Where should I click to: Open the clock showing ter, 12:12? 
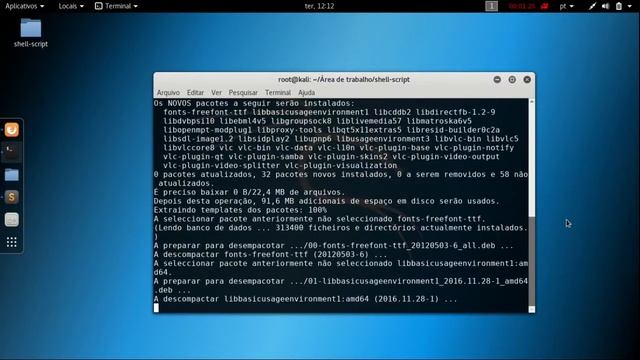(319, 6)
